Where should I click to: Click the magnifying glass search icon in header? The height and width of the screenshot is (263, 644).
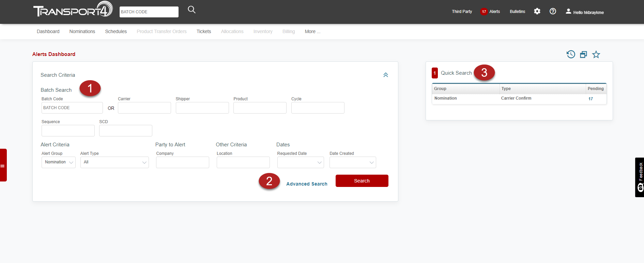[192, 10]
